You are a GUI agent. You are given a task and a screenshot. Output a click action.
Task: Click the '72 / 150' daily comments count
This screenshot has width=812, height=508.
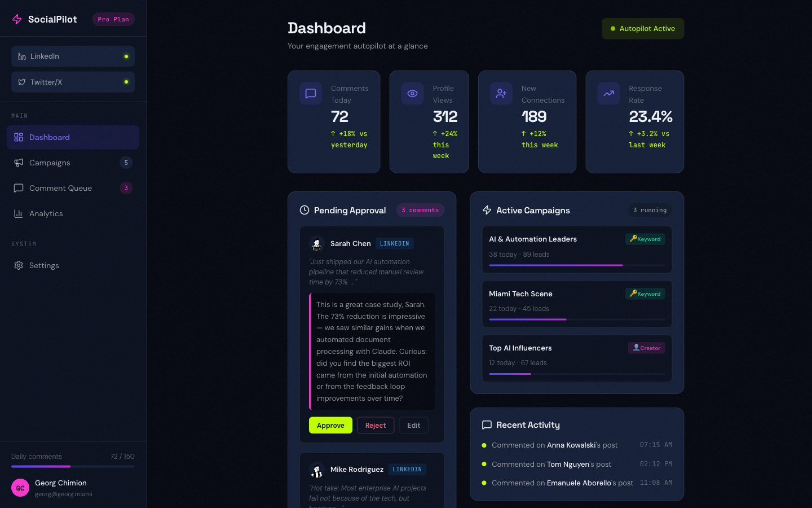(x=122, y=457)
